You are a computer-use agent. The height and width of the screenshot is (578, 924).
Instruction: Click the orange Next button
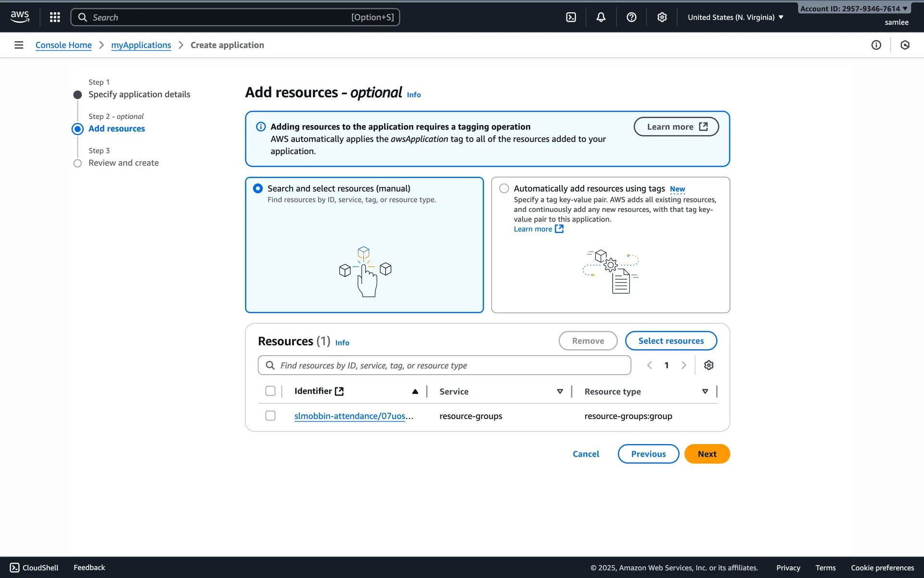click(707, 454)
